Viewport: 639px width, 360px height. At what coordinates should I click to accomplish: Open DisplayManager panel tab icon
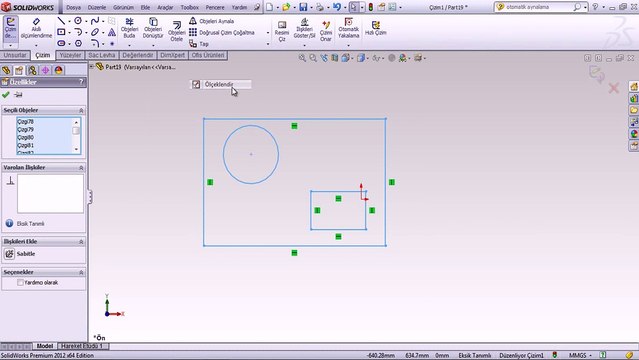(x=58, y=70)
